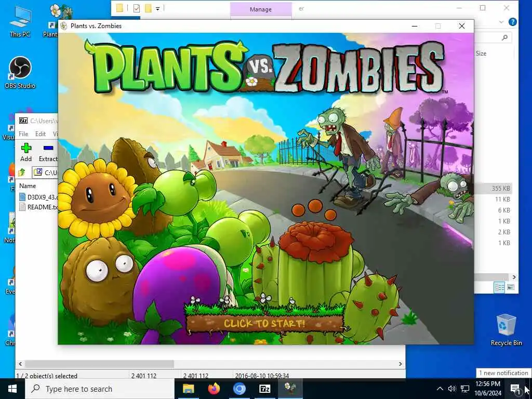
Task: Open File Explorer from the taskbar
Action: click(x=188, y=389)
